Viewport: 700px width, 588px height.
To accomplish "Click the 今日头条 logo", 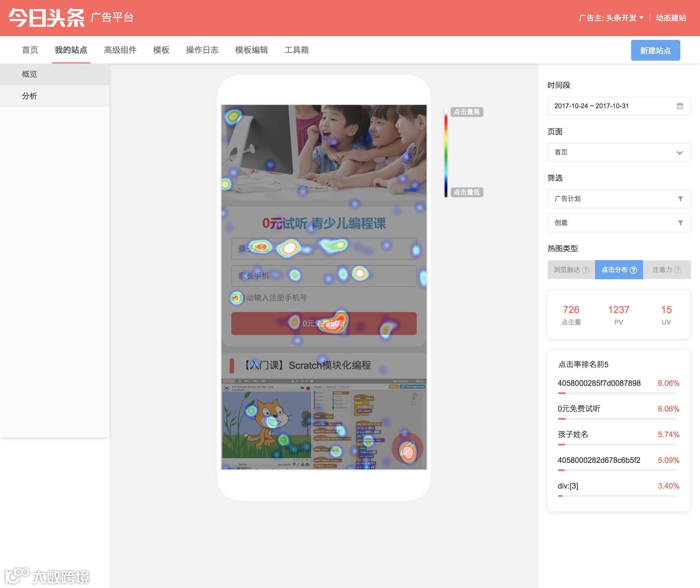I will pos(46,17).
